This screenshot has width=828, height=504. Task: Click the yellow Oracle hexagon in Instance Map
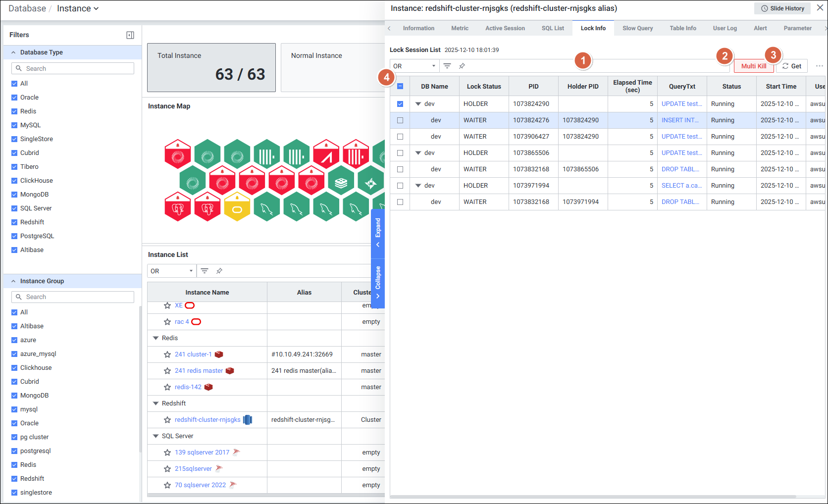click(x=237, y=207)
